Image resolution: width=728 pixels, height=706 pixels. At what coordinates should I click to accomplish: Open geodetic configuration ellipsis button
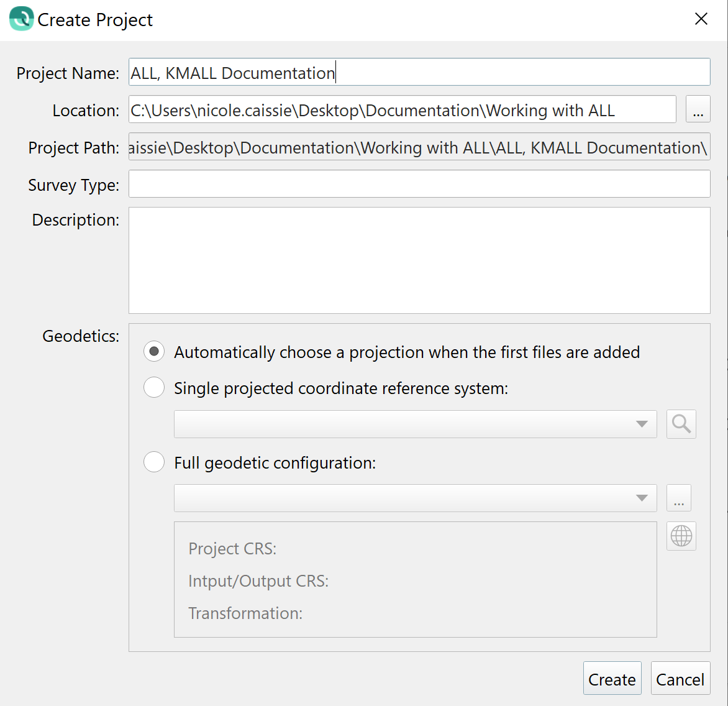(678, 498)
